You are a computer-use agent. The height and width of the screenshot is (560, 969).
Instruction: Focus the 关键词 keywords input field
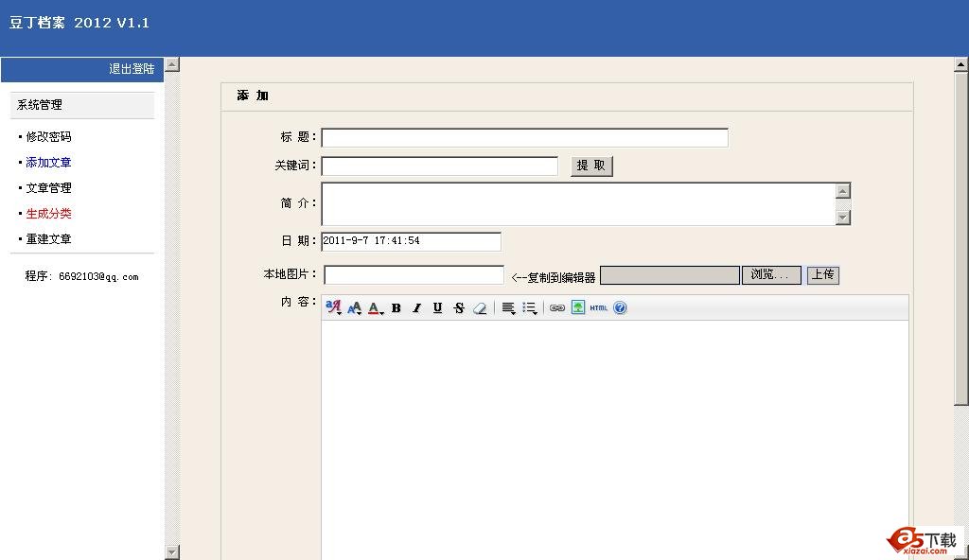(x=439, y=166)
